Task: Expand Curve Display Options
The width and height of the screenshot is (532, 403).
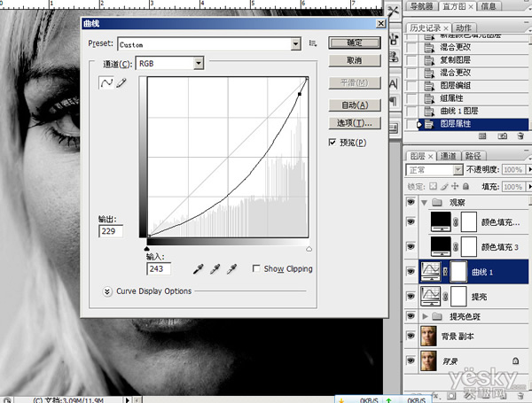Action: (107, 291)
